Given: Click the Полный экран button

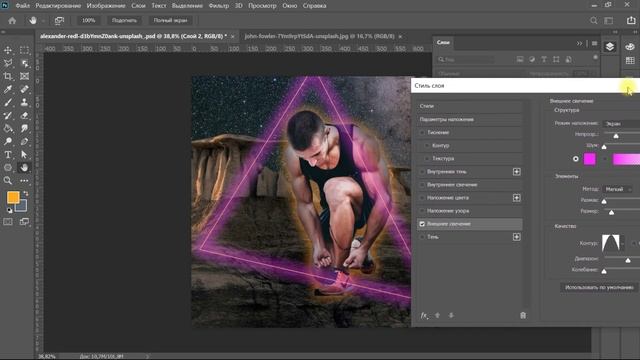Looking at the screenshot, I should [170, 20].
